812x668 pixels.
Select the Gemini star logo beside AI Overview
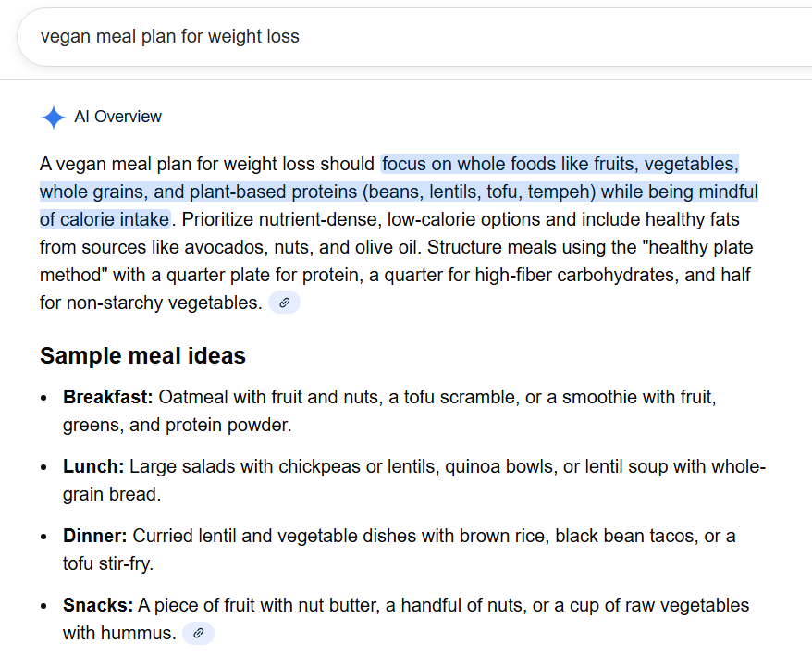click(x=53, y=117)
